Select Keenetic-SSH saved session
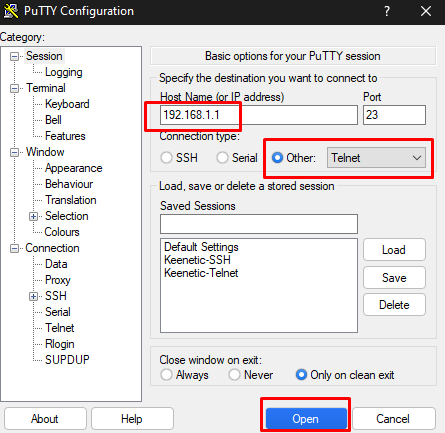This screenshot has height=433, width=445. pyautogui.click(x=197, y=260)
